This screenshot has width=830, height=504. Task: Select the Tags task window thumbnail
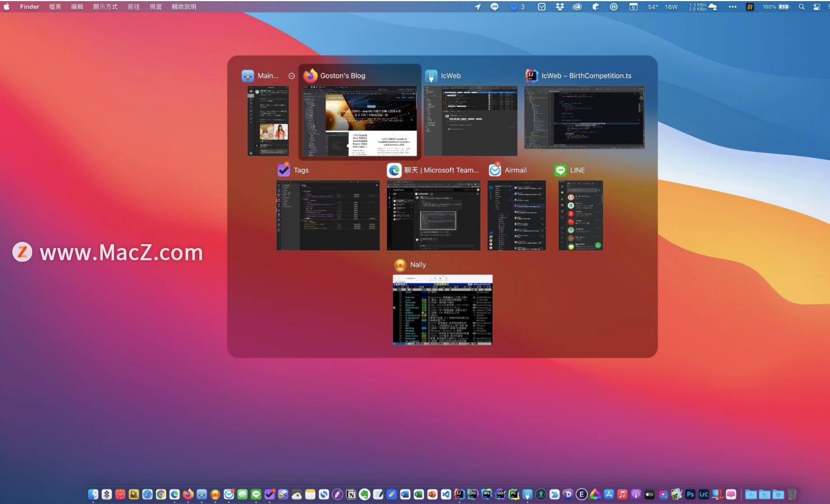point(328,215)
